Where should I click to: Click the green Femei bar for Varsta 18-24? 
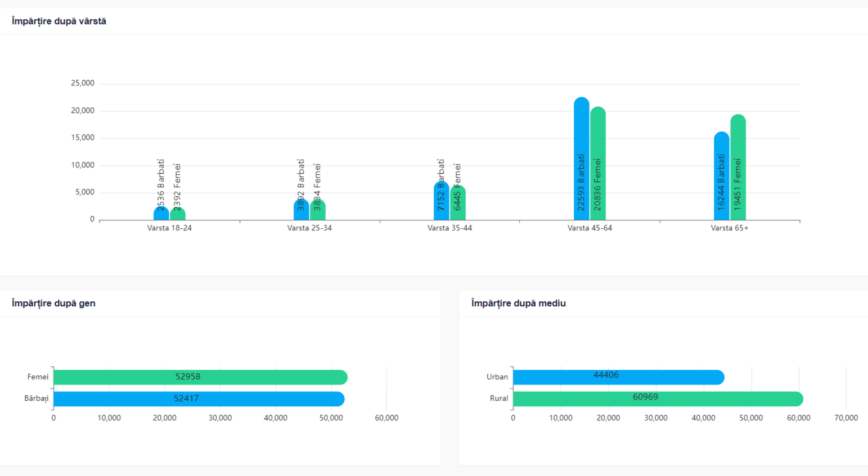coord(178,214)
